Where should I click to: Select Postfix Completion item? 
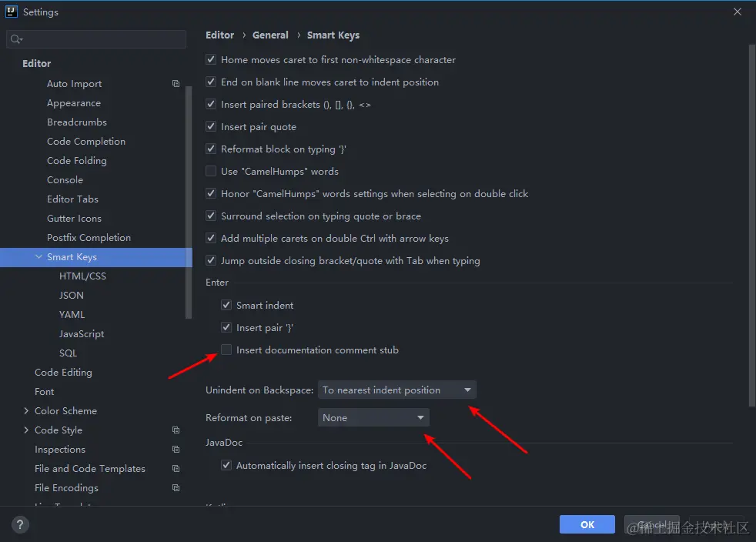pyautogui.click(x=89, y=238)
